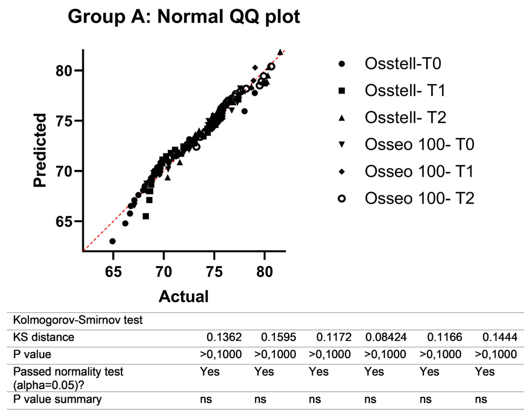Click the filled circle legend marker for Osstell-T0

tap(342, 64)
